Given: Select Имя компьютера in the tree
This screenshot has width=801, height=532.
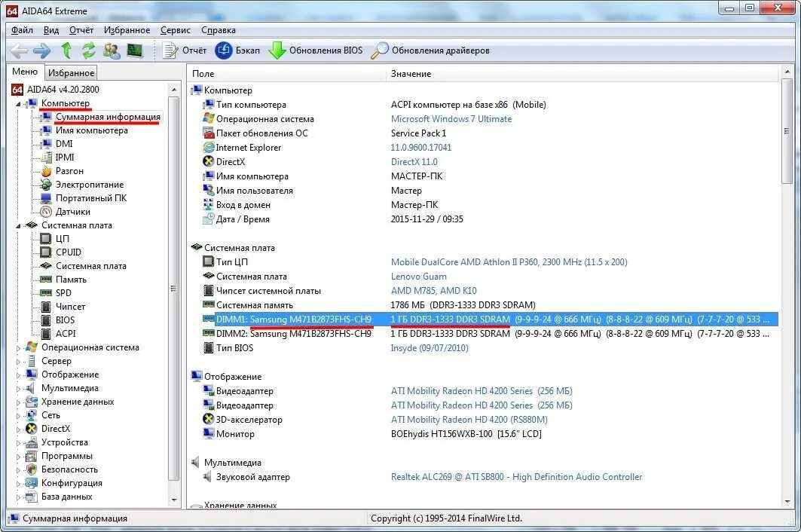Looking at the screenshot, I should tap(91, 130).
